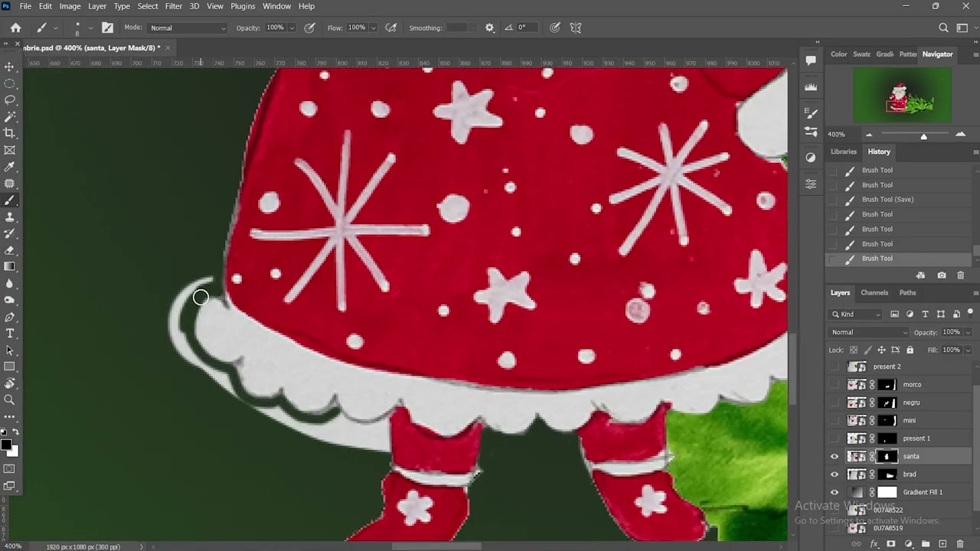
Task: Show the negru layer
Action: (835, 403)
